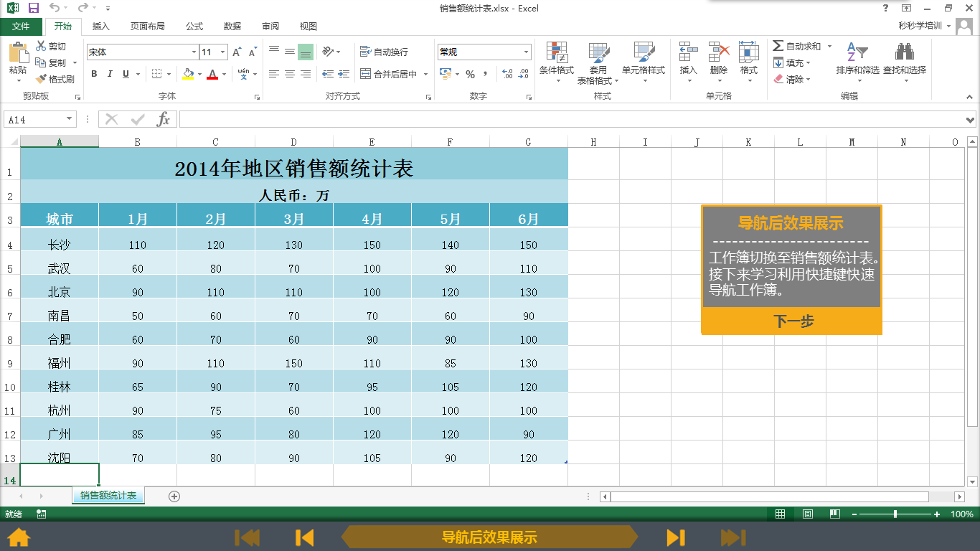Switch to the Insert (插入) tab
Image resolution: width=980 pixels, height=551 pixels.
coord(101,27)
